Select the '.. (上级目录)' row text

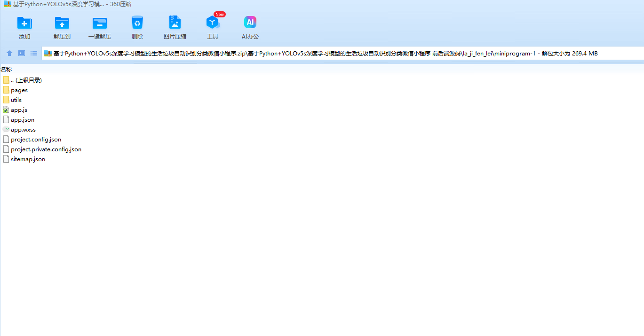[26, 80]
